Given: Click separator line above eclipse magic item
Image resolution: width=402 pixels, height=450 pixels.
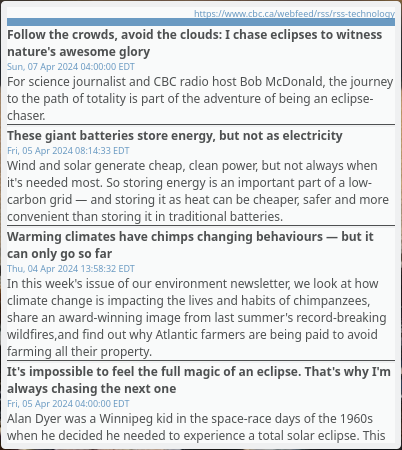Looking at the screenshot, I should tap(201, 361).
